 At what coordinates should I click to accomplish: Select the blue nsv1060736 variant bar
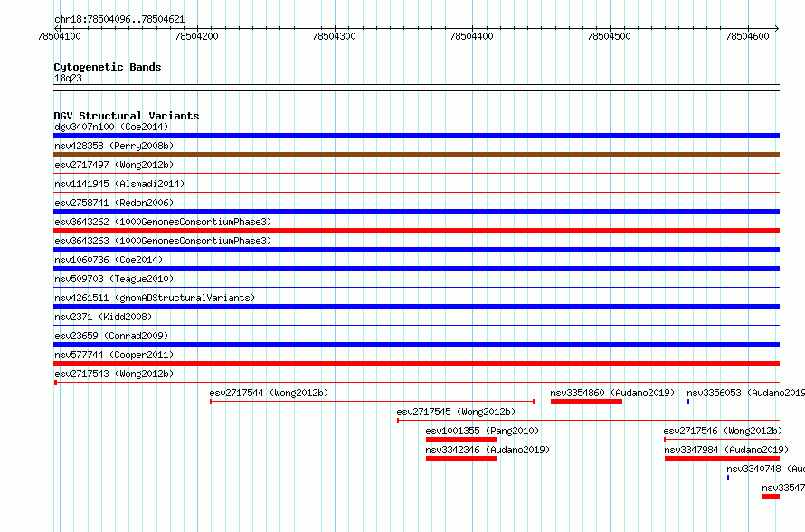coord(416,269)
